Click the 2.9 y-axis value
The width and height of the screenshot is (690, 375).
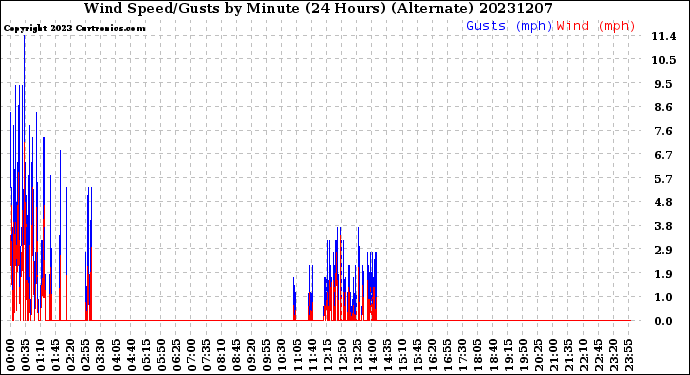(664, 250)
